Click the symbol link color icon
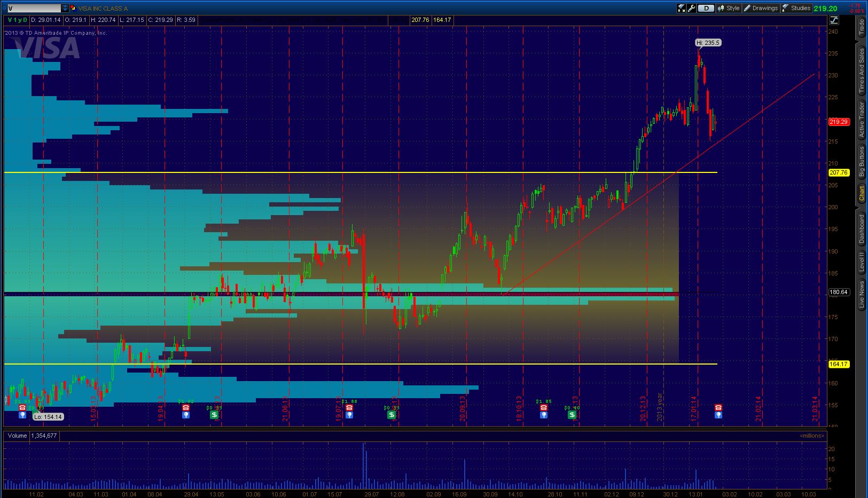Screen dimensions: 868x498 73,9
